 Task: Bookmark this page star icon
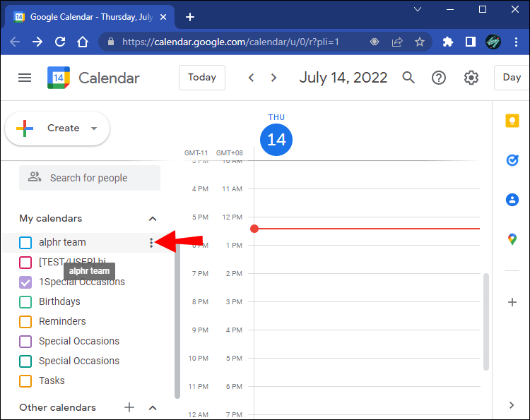click(x=420, y=42)
